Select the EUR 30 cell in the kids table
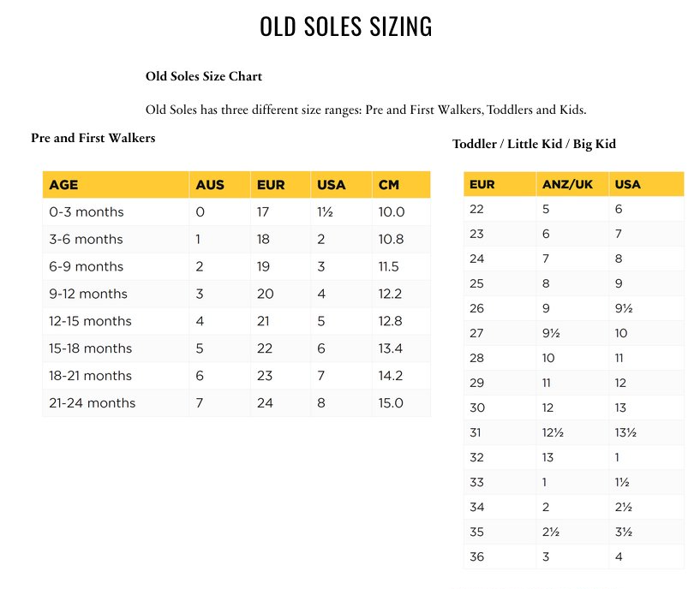This screenshot has width=700, height=589. [x=477, y=408]
